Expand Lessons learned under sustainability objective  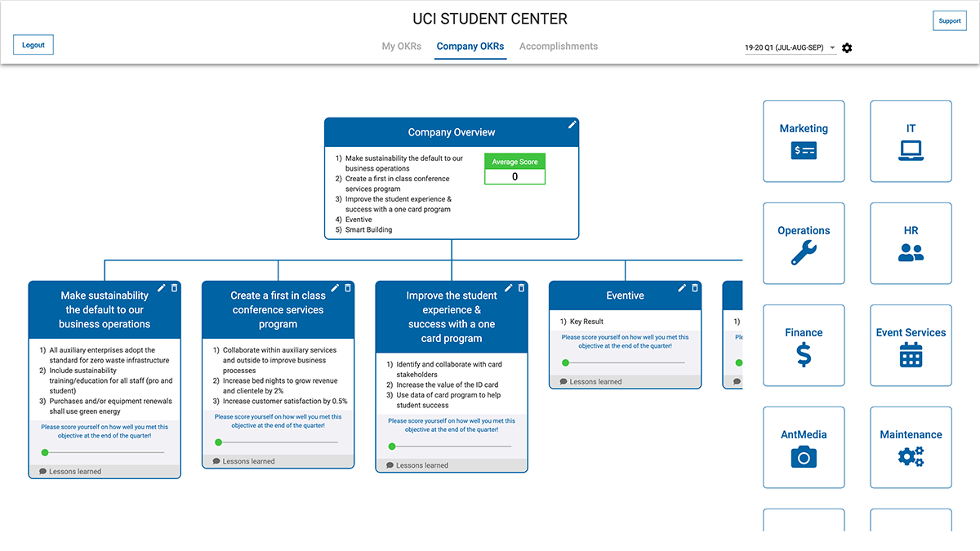pos(74,472)
